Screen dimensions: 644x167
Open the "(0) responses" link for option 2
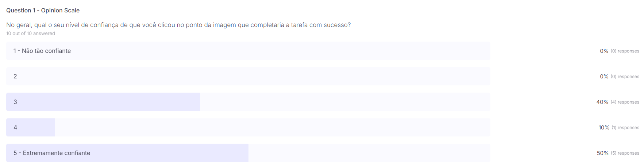point(625,77)
